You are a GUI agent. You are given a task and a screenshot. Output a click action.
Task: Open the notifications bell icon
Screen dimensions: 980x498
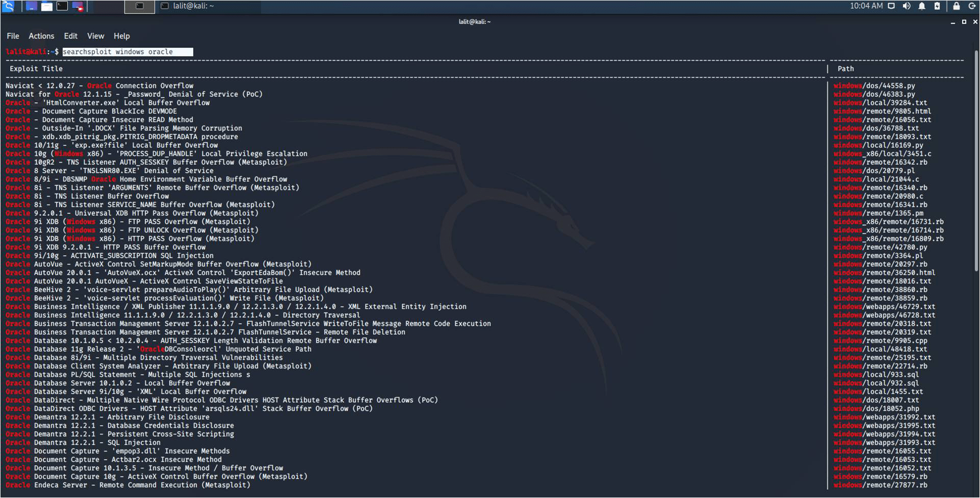921,7
